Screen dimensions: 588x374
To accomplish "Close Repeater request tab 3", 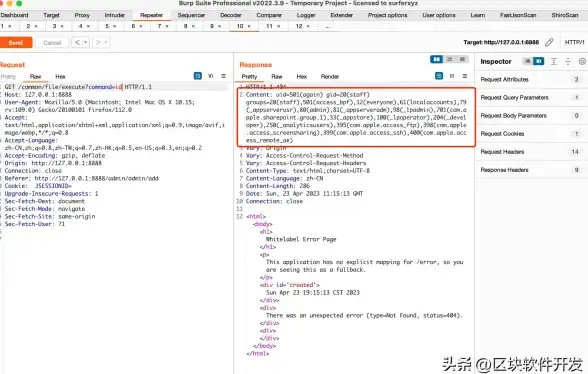I will coord(62,26).
